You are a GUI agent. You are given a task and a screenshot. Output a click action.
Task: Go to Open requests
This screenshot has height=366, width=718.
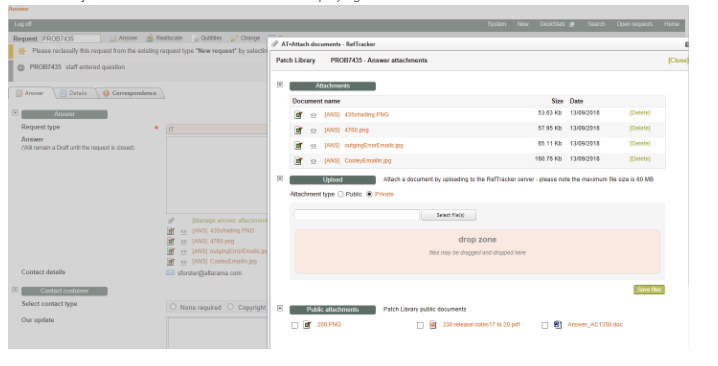pos(634,24)
